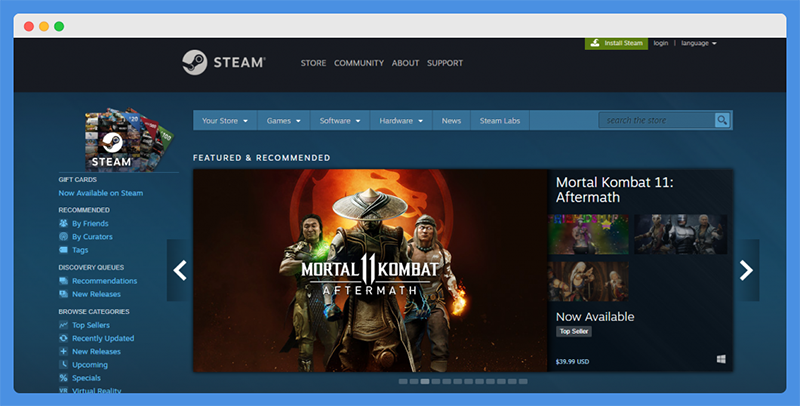Open the language dropdown

[698, 43]
